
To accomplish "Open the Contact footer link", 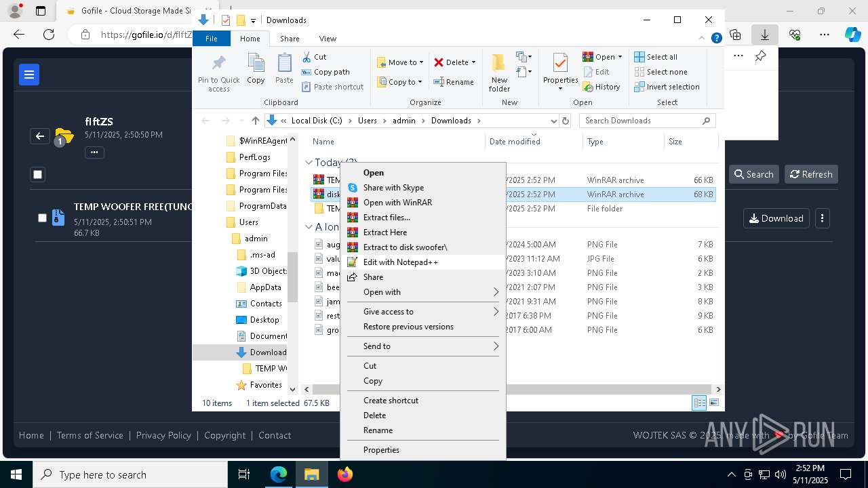I will tap(275, 435).
